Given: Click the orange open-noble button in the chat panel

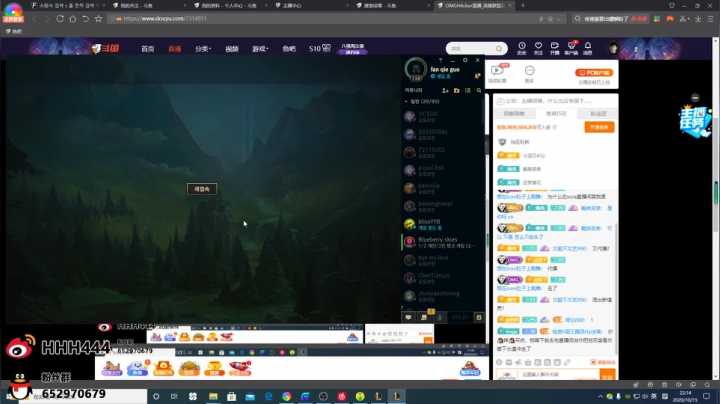Looking at the screenshot, I should [x=599, y=127].
